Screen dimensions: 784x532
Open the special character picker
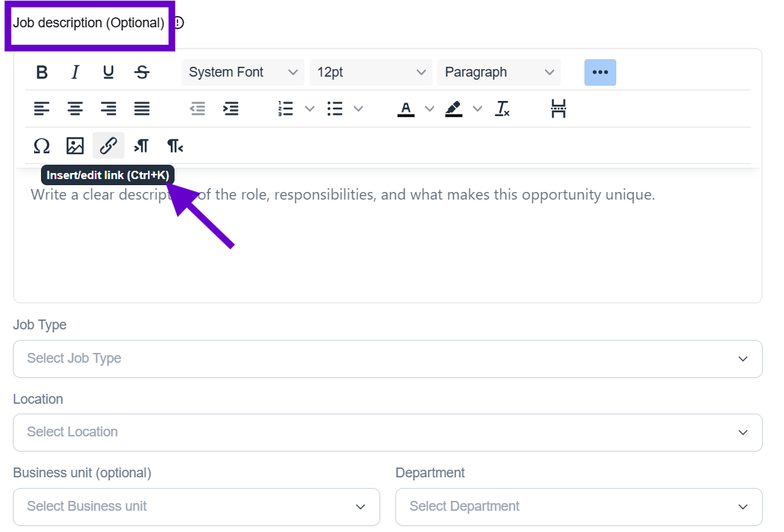point(42,146)
